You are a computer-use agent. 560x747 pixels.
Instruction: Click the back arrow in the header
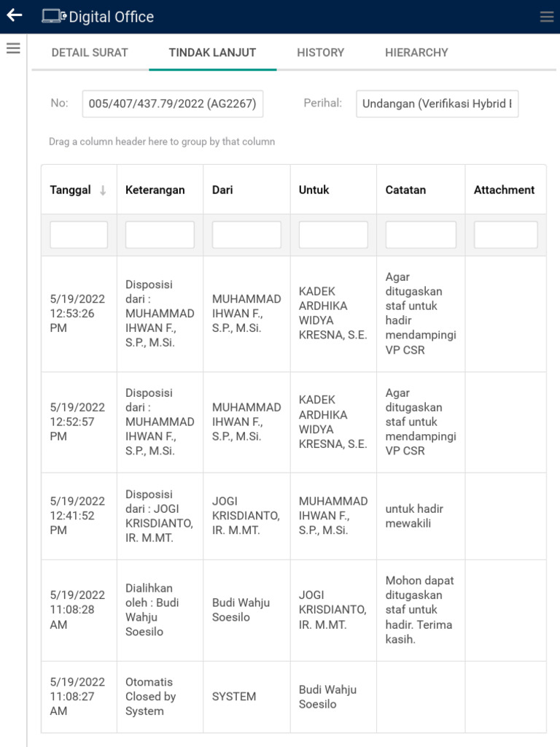(14, 16)
